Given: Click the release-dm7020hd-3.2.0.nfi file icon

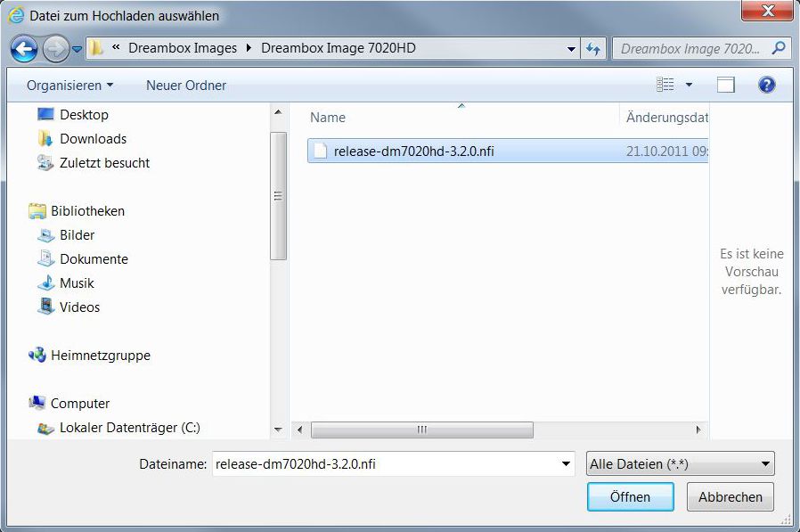Looking at the screenshot, I should pyautogui.click(x=320, y=151).
